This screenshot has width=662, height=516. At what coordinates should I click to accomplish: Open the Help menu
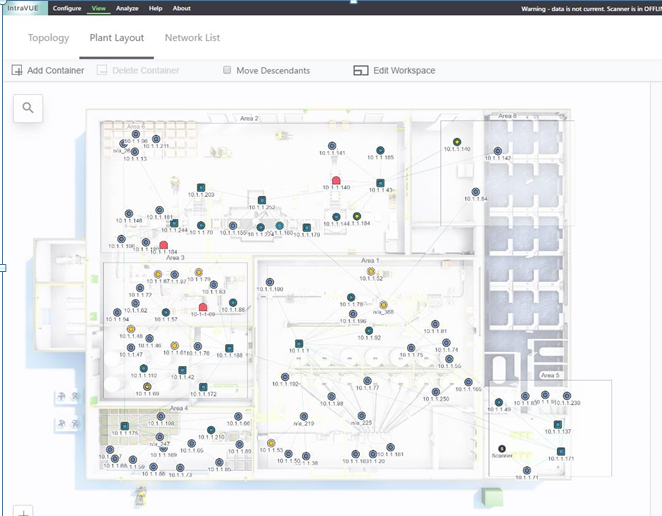click(155, 8)
